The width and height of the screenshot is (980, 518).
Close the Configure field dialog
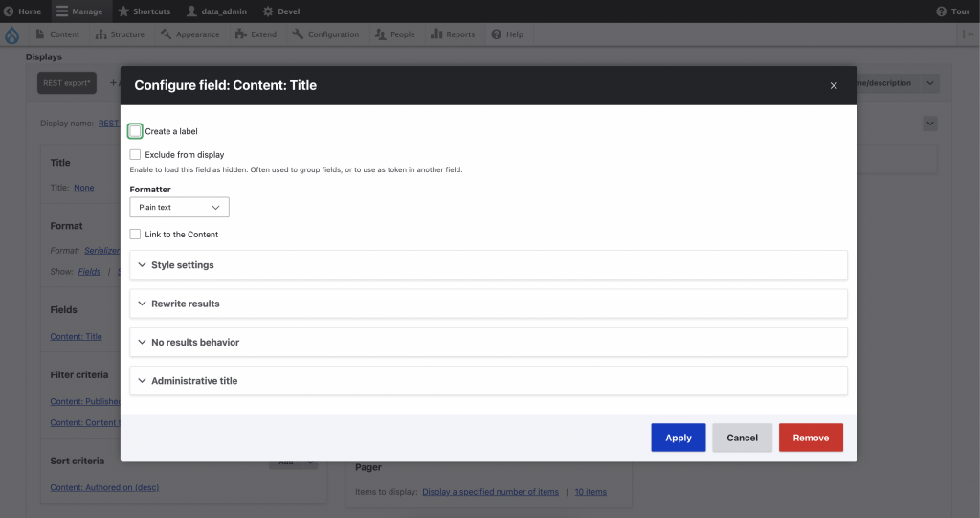(x=834, y=85)
